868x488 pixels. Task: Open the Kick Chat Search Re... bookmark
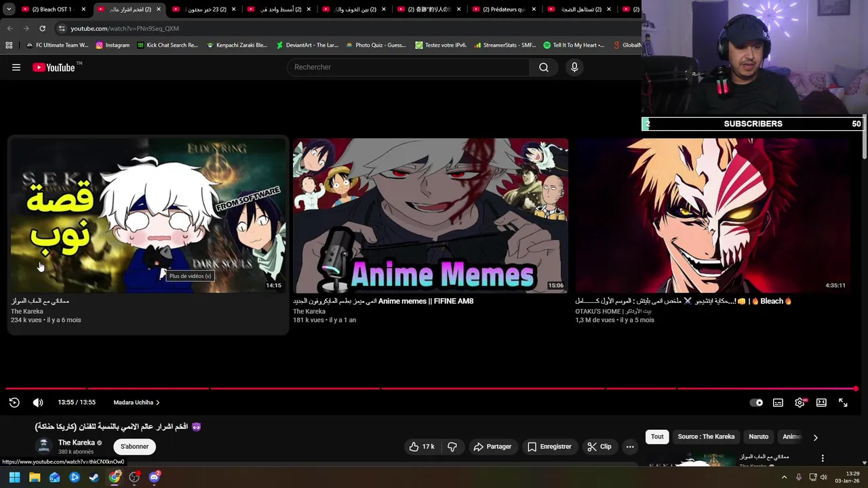(167, 45)
